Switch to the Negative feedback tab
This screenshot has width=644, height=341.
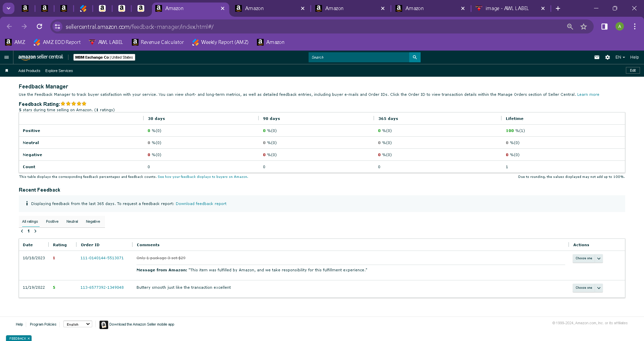pos(93,221)
